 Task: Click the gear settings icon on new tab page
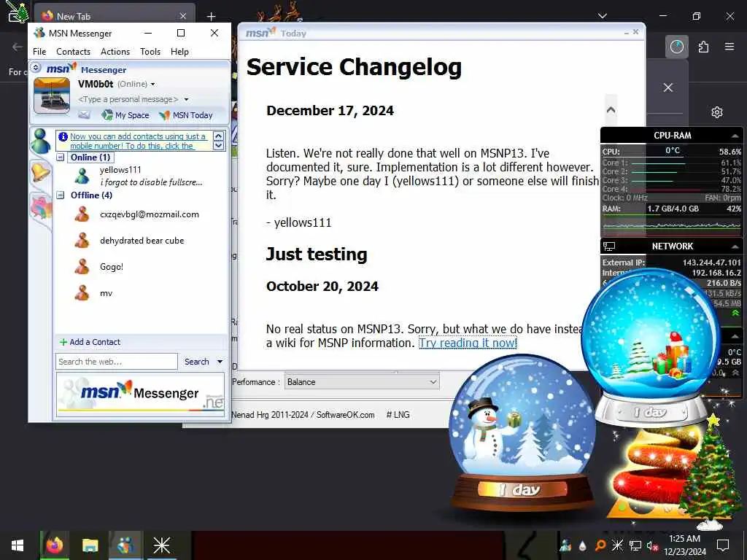717,112
